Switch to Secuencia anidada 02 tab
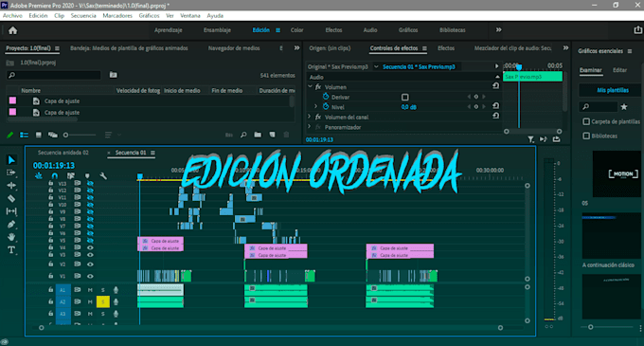Image resolution: width=644 pixels, height=346 pixels. click(63, 153)
